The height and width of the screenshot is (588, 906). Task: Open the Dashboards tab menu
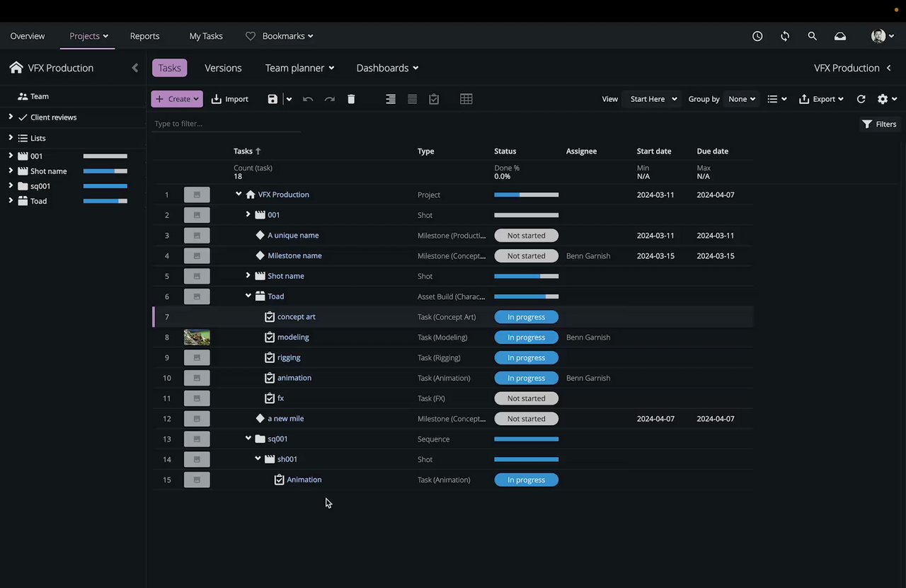pos(387,68)
